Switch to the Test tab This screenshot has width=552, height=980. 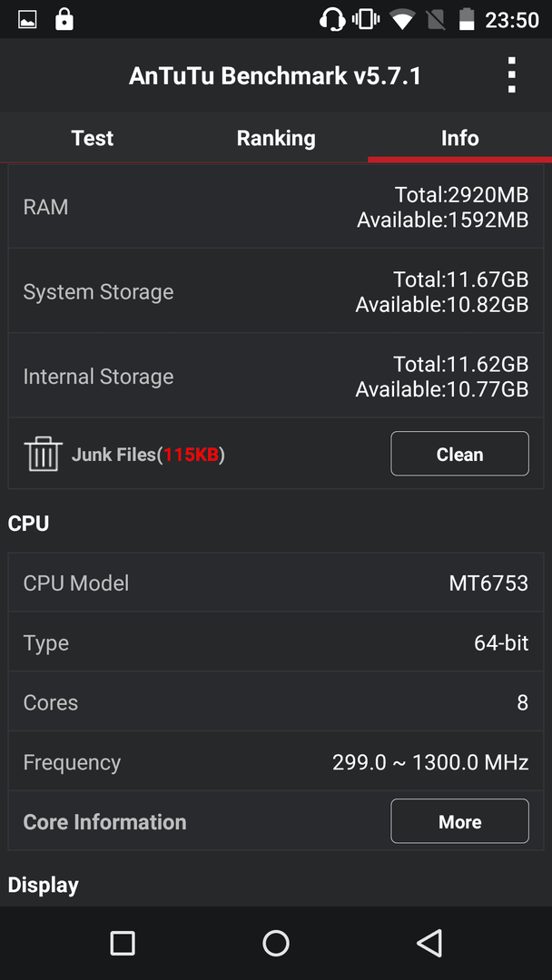coord(93,138)
